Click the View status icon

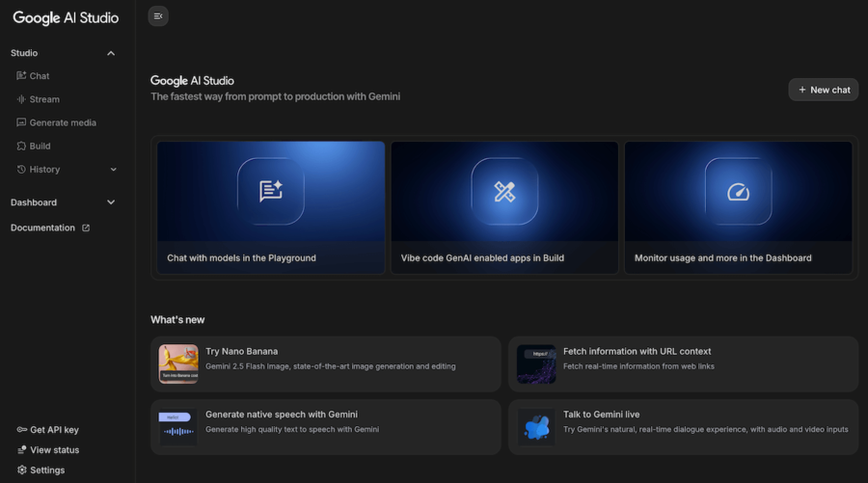tap(21, 450)
